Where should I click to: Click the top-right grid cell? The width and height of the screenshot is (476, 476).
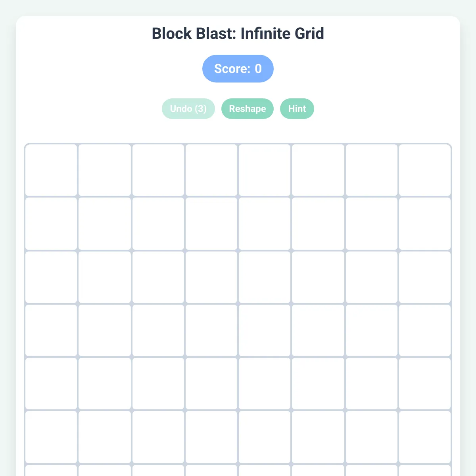[x=424, y=170]
